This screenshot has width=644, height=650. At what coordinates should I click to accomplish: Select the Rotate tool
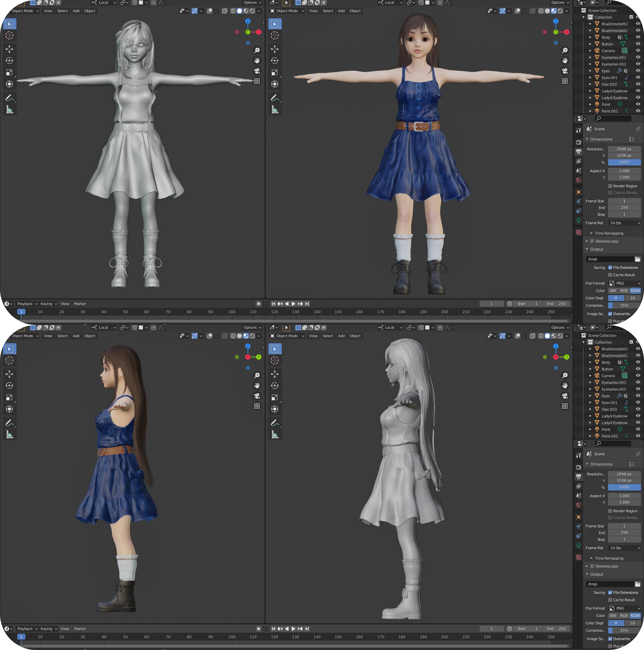(9, 61)
